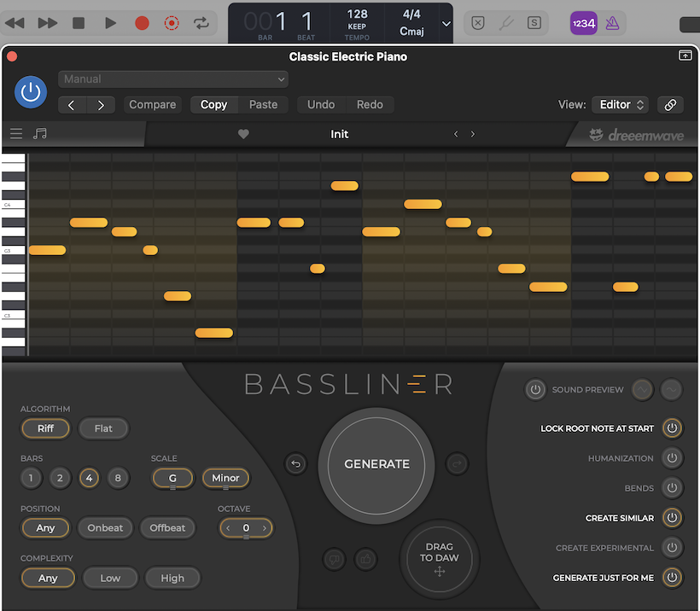700x611 pixels.
Task: Favorite the preset with heart icon
Action: tap(243, 134)
